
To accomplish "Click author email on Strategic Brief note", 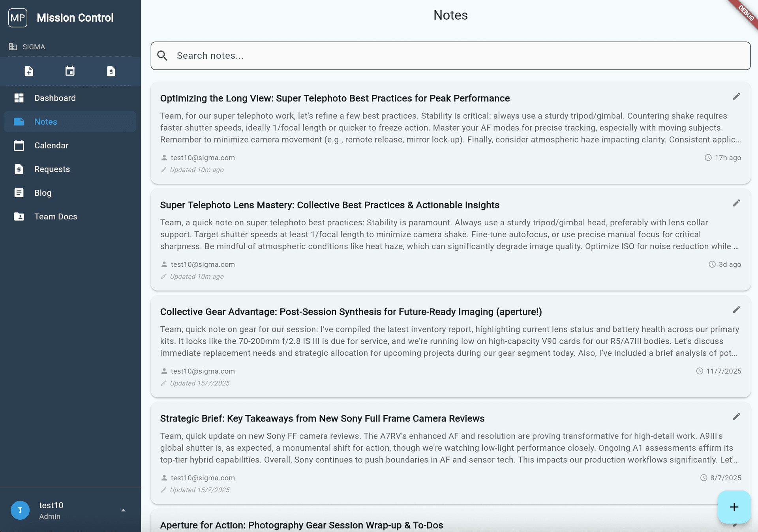I will (x=203, y=478).
